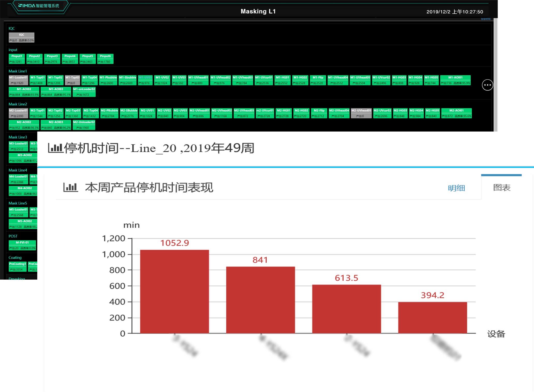The height and width of the screenshot is (392, 534).
Task: Click the three-dot ellipsis circle button
Action: tap(487, 85)
